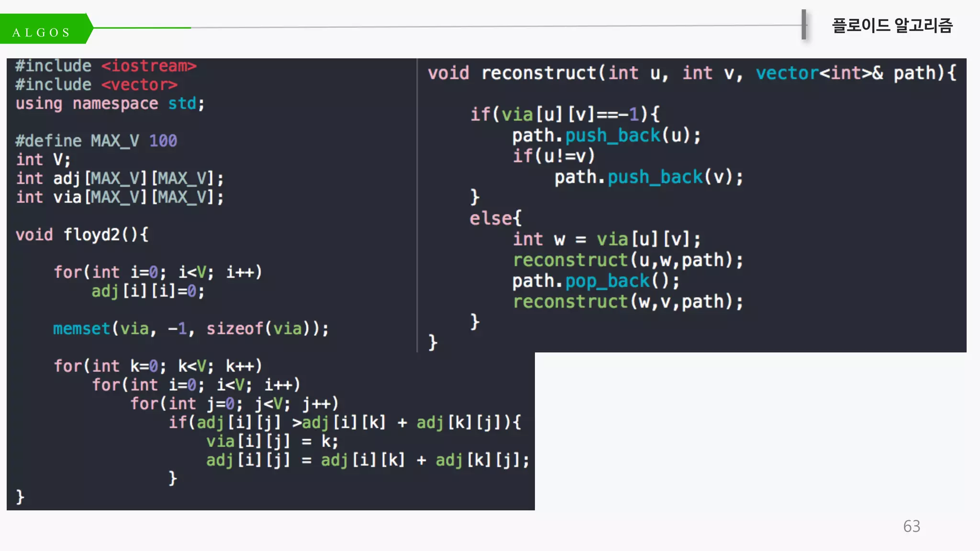Click the 'path.push_back(u);' statement

(606, 135)
